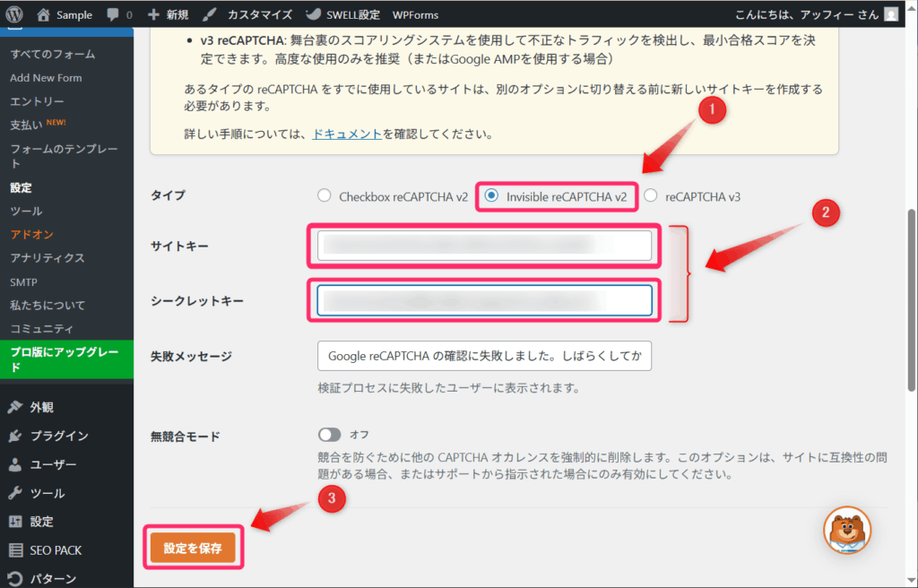Click the タイプ field label
This screenshot has width=918, height=588.
168,195
